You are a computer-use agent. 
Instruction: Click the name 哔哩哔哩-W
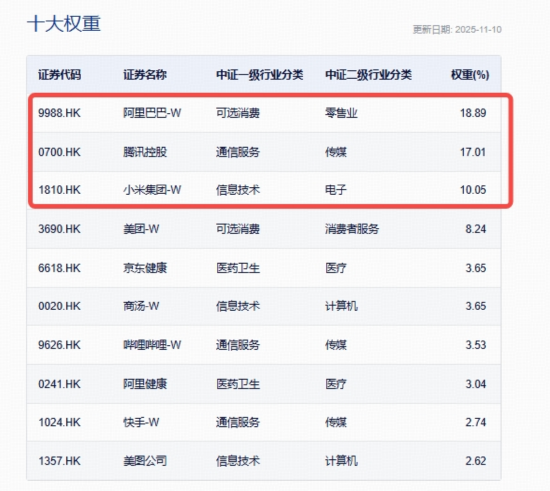coord(152,345)
